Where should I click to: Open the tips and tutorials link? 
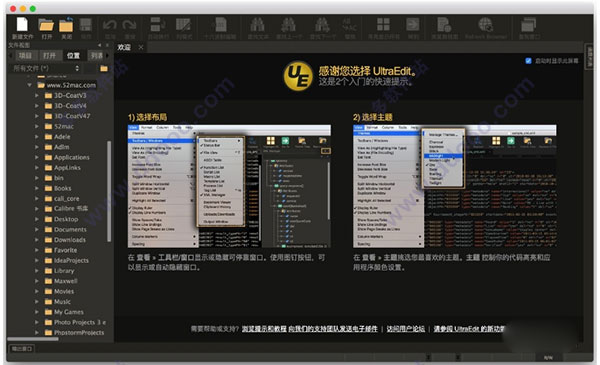coord(264,329)
